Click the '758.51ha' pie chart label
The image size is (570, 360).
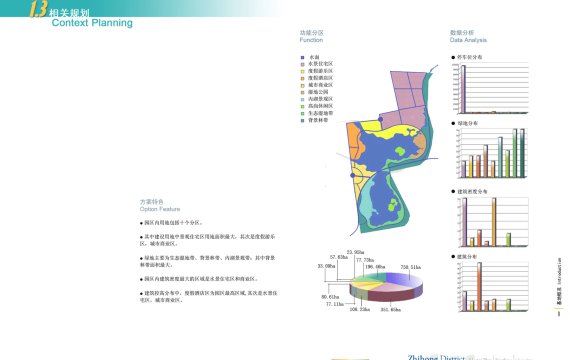coord(411,267)
